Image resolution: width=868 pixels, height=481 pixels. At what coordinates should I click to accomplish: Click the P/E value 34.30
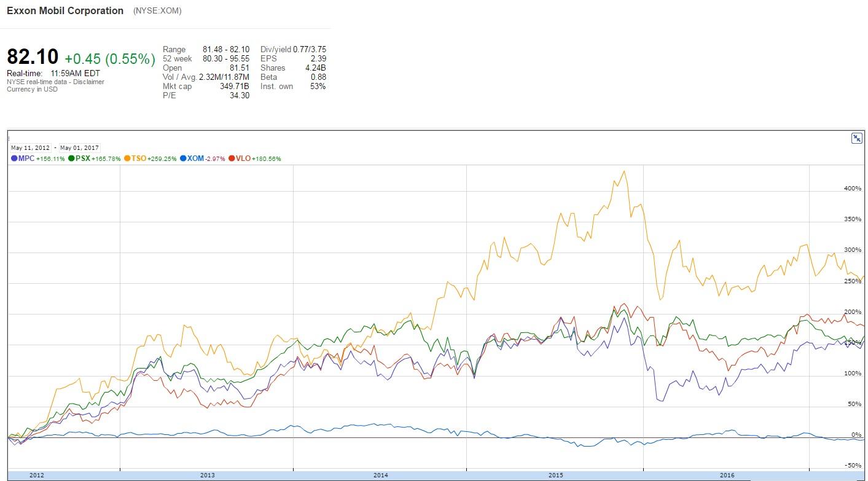point(240,95)
